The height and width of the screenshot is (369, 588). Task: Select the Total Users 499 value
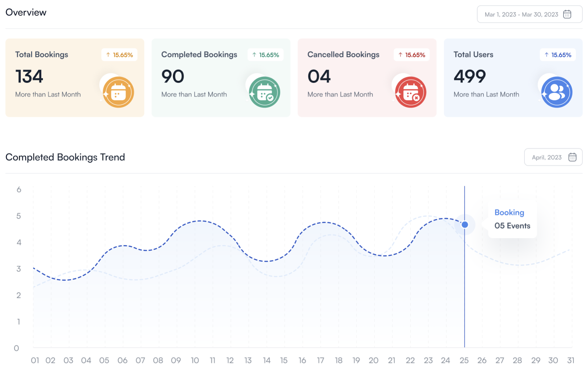pos(469,77)
